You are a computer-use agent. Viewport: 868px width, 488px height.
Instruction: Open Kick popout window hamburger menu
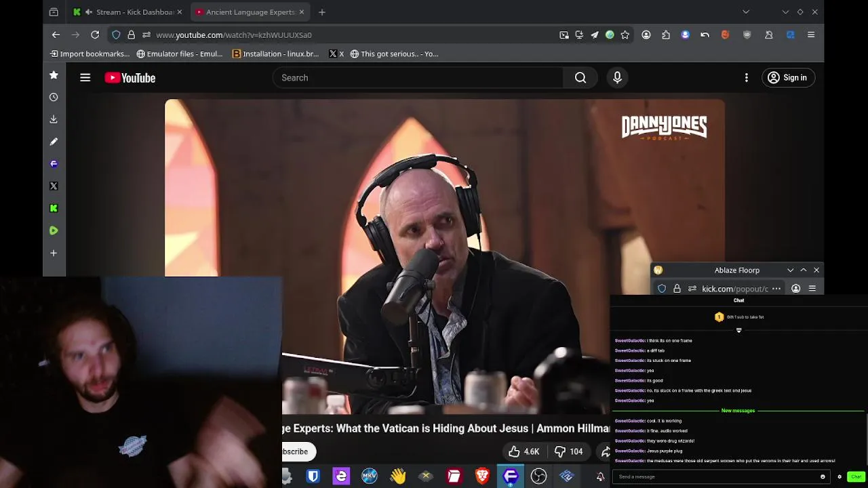[x=812, y=289]
